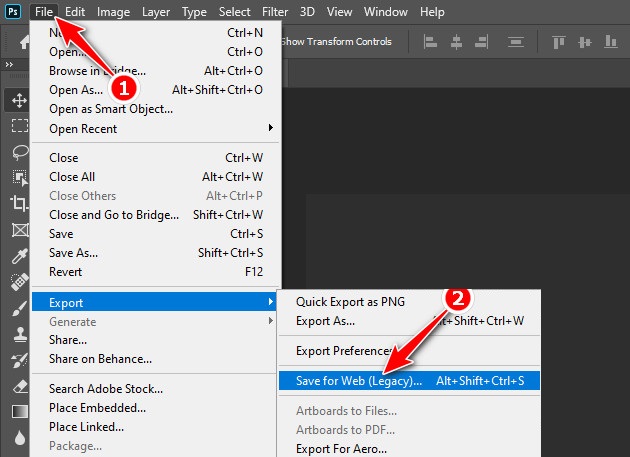The height and width of the screenshot is (457, 630).
Task: Select the Crop tool
Action: [19, 203]
